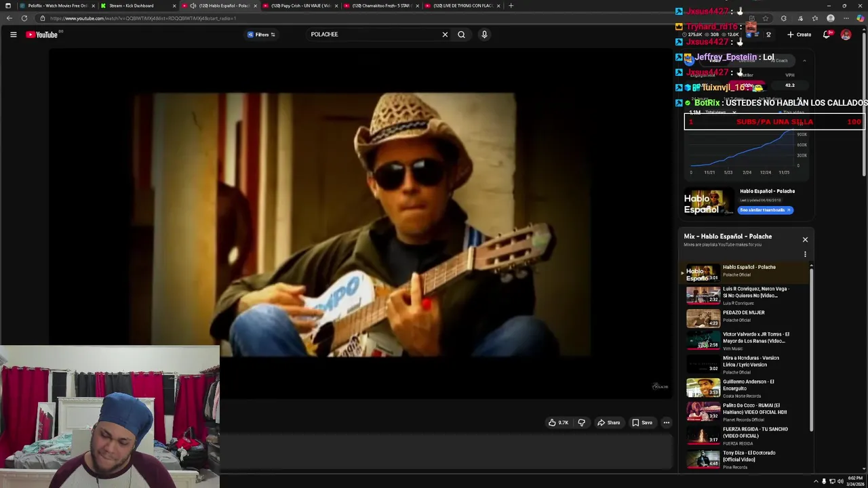Close the Papy Crish browser tab
Viewport: 868px width, 488px height.
coord(336,5)
